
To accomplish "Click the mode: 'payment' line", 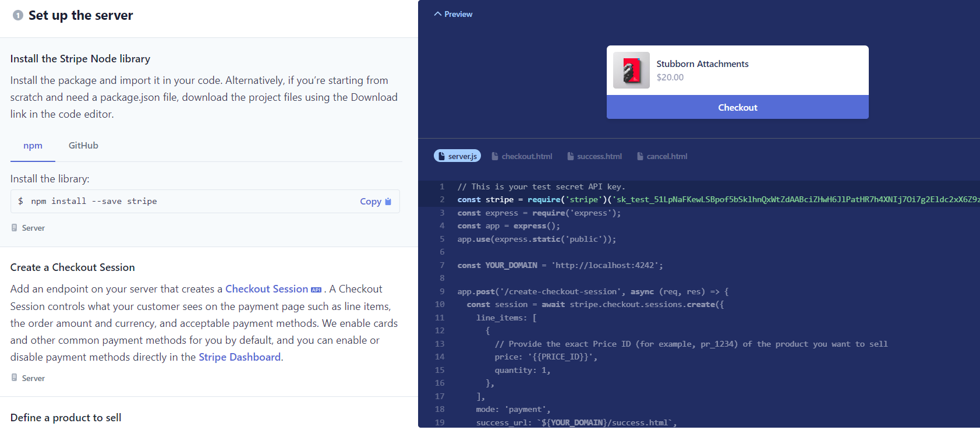I will pyautogui.click(x=513, y=410).
